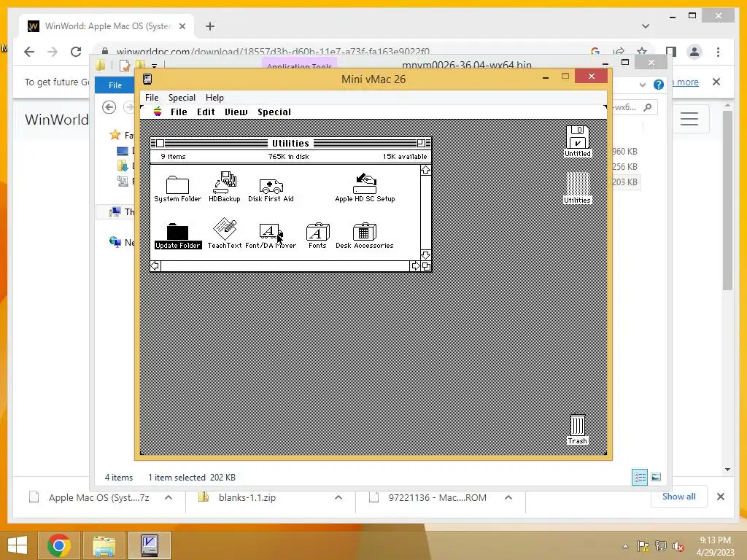Click the Utilities window grow box
Image resolution: width=747 pixels, height=560 pixels.
pyautogui.click(x=426, y=266)
